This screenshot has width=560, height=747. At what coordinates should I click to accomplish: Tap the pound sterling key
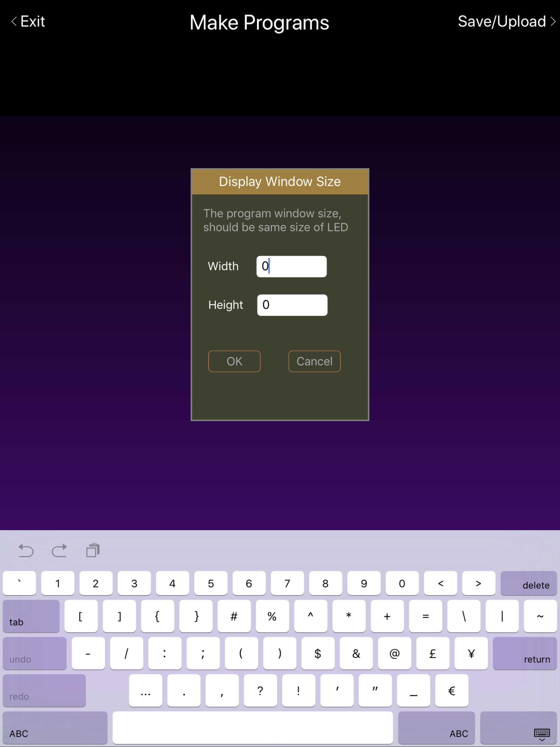(x=433, y=653)
